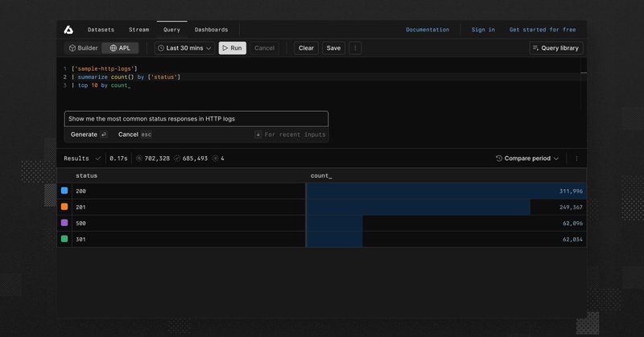Open the Documentation link
The height and width of the screenshot is (337, 644).
pyautogui.click(x=427, y=30)
